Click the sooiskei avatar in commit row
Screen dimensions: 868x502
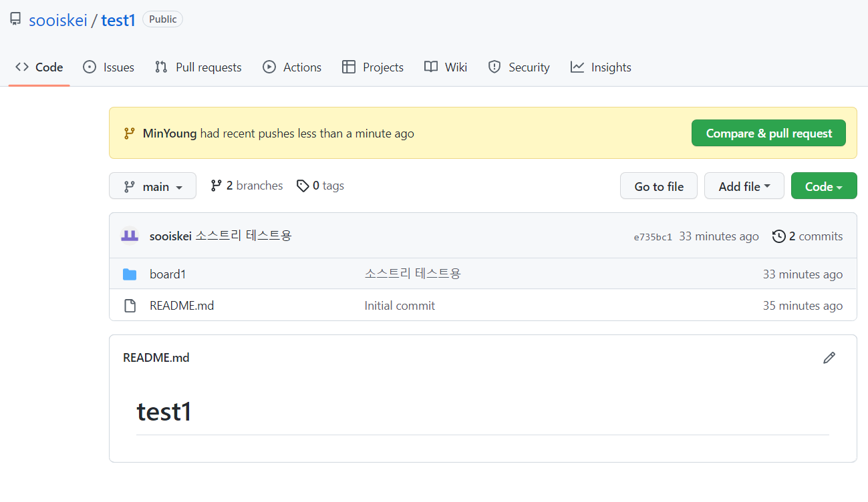tap(129, 236)
